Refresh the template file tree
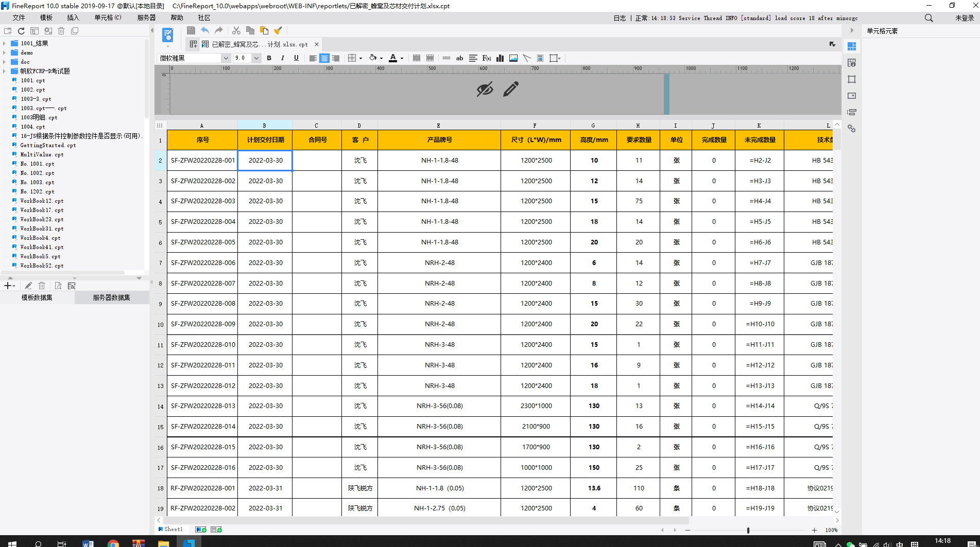Screen dimensions: 980x547 tap(21, 31)
